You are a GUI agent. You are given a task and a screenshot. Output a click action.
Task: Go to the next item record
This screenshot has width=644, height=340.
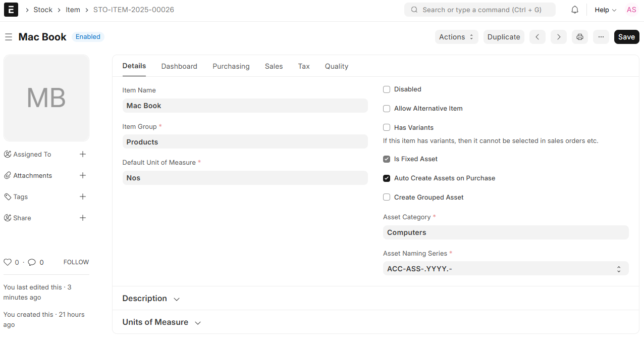[x=559, y=37]
